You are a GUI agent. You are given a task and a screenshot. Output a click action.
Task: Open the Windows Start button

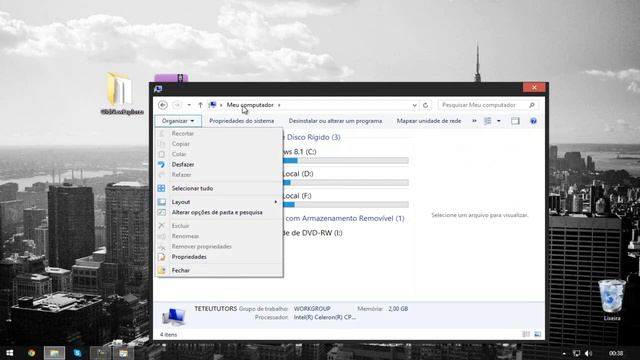tap(10, 353)
